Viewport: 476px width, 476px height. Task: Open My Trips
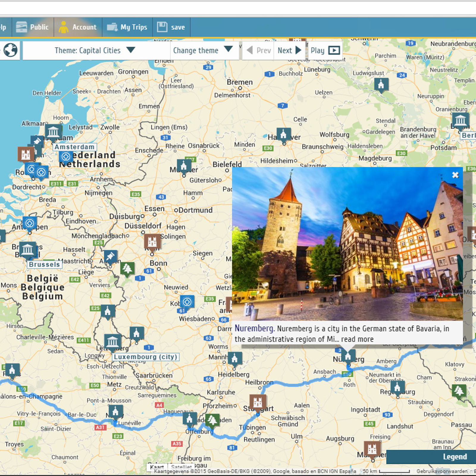pyautogui.click(x=127, y=27)
